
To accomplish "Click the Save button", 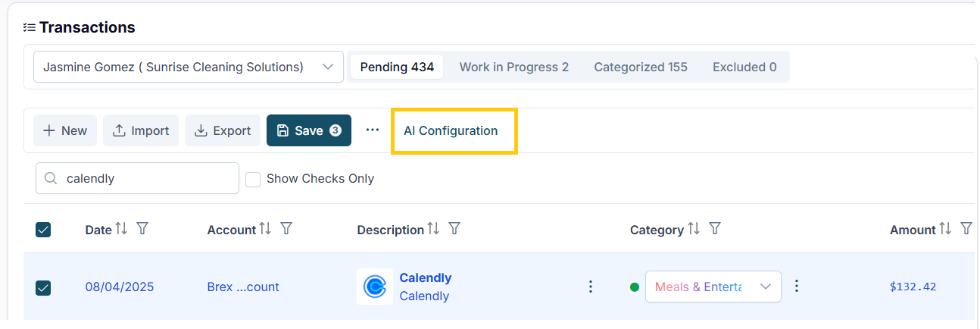I will [309, 130].
